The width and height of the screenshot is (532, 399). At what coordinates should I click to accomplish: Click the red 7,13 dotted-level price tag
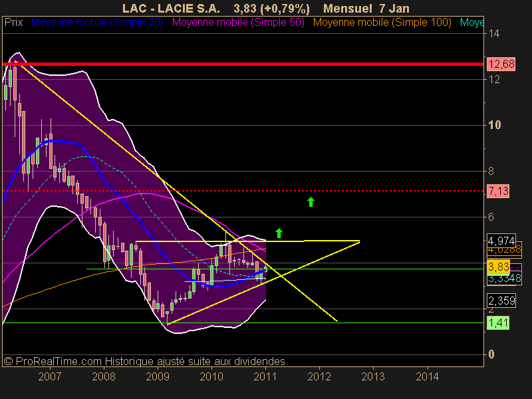point(498,191)
